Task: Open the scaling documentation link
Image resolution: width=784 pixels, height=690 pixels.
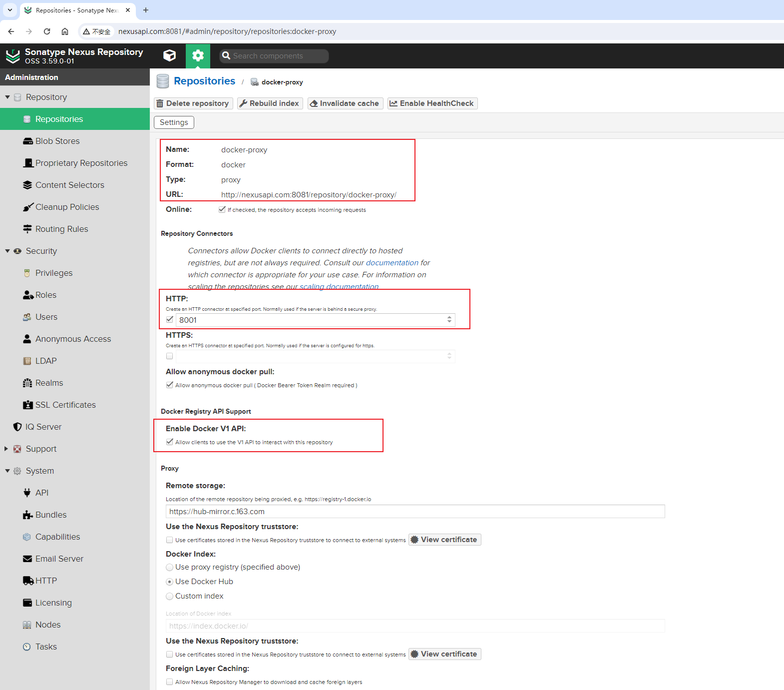Action: click(x=339, y=287)
